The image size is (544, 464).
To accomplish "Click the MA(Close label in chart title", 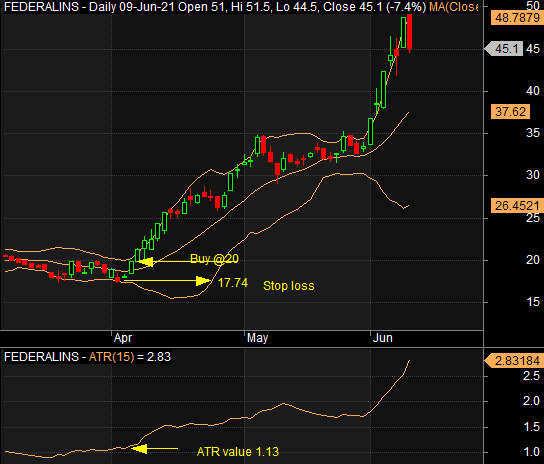I will 454,7.
